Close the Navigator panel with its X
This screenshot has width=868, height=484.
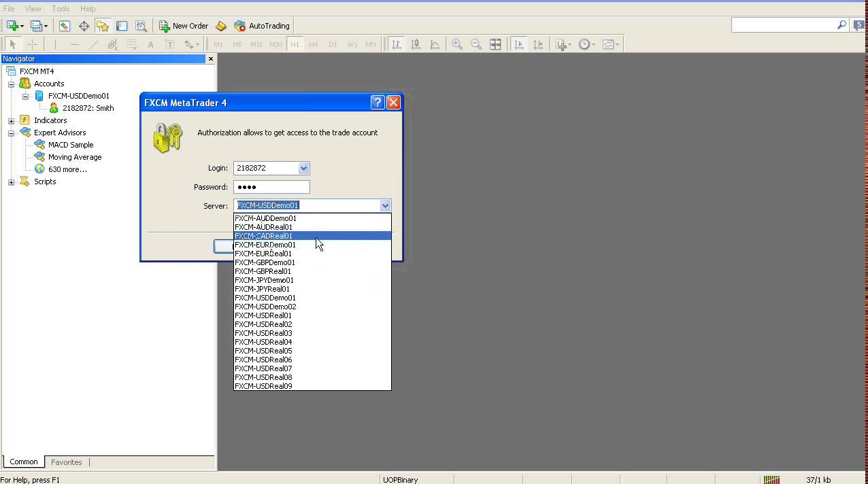[x=210, y=58]
